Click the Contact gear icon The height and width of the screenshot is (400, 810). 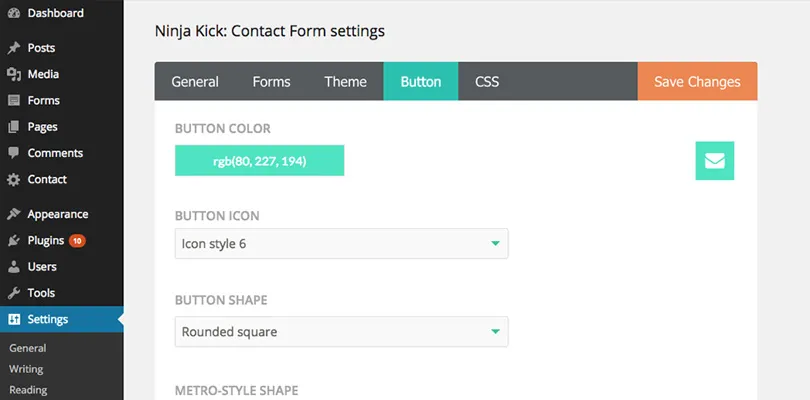click(13, 180)
